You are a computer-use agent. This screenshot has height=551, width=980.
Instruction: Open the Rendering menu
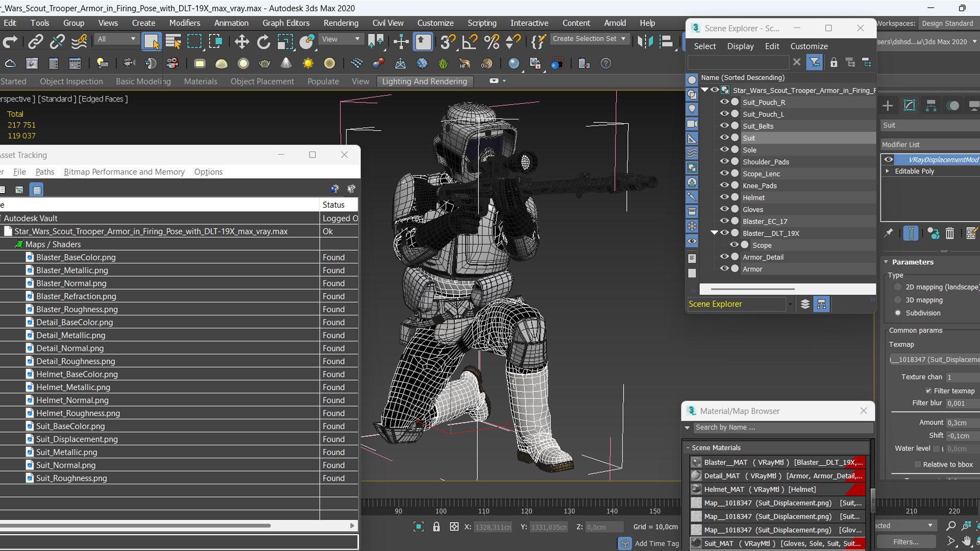(341, 23)
